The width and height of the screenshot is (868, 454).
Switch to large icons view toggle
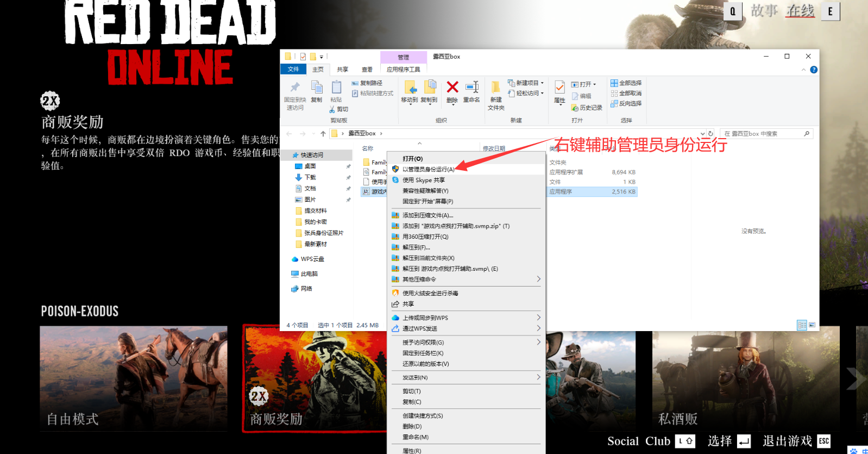812,325
